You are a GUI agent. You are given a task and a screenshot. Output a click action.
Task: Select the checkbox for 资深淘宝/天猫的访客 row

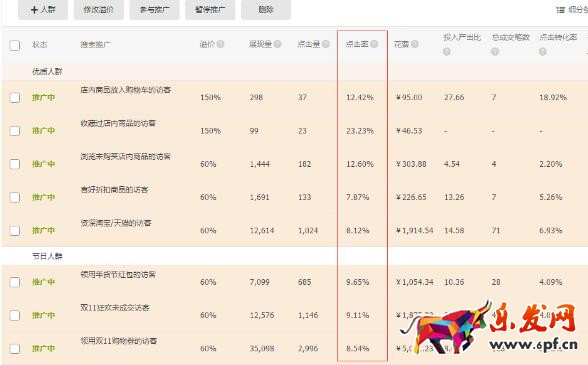pos(15,230)
